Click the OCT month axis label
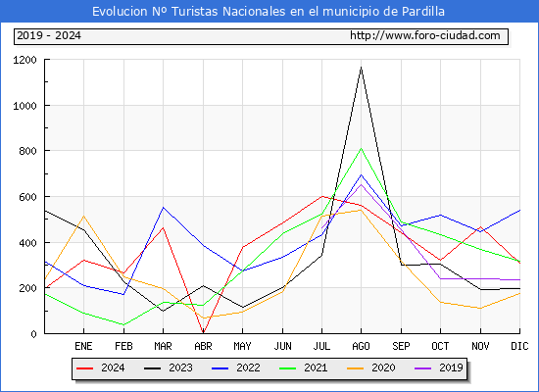The width and height of the screenshot is (539, 392). (x=440, y=346)
